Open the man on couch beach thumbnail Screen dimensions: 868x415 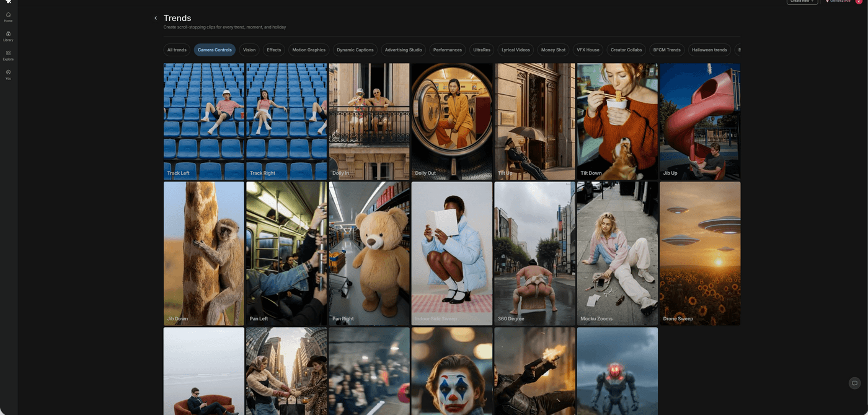(204, 371)
